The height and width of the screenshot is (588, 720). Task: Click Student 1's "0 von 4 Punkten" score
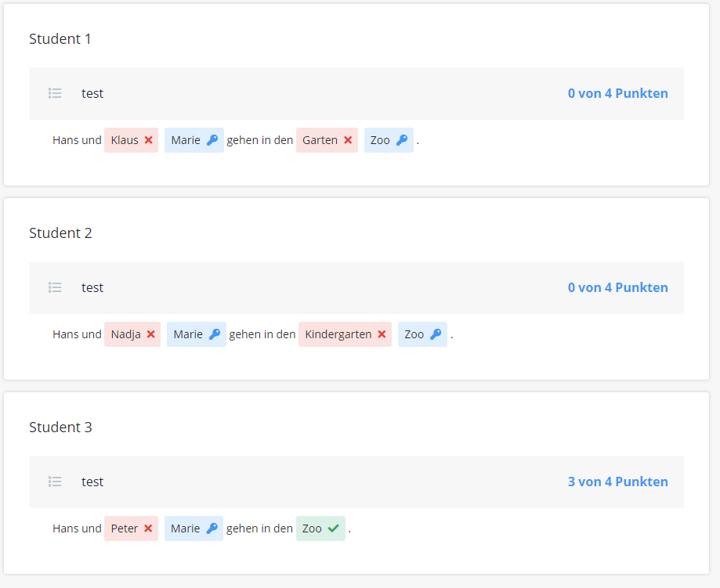tap(617, 93)
